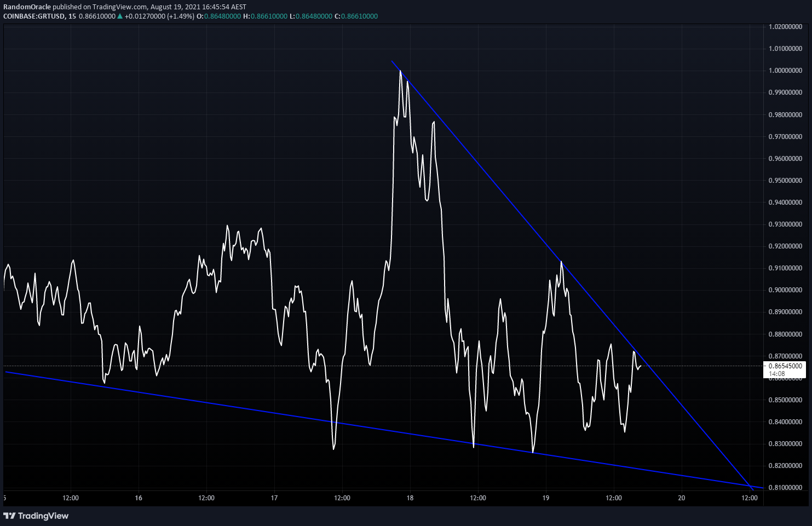This screenshot has width=812, height=526.
Task: Click the green up-arrow change indicator
Action: 120,16
